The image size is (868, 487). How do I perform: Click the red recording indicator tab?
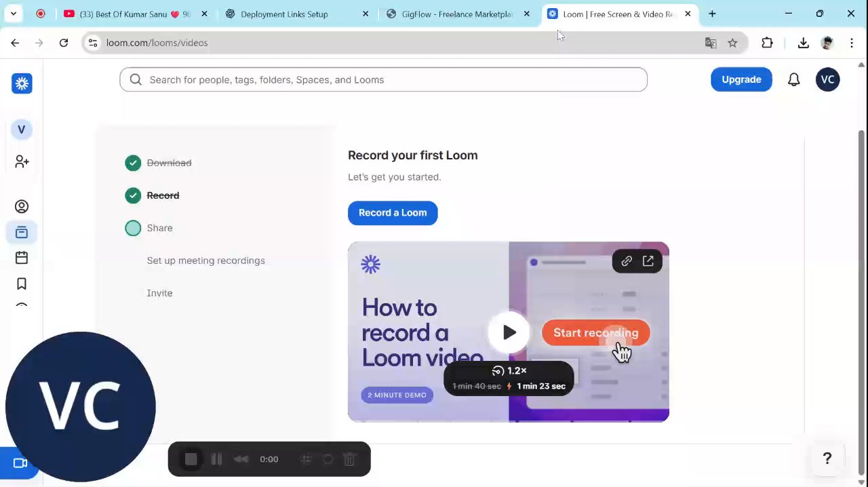point(41,14)
